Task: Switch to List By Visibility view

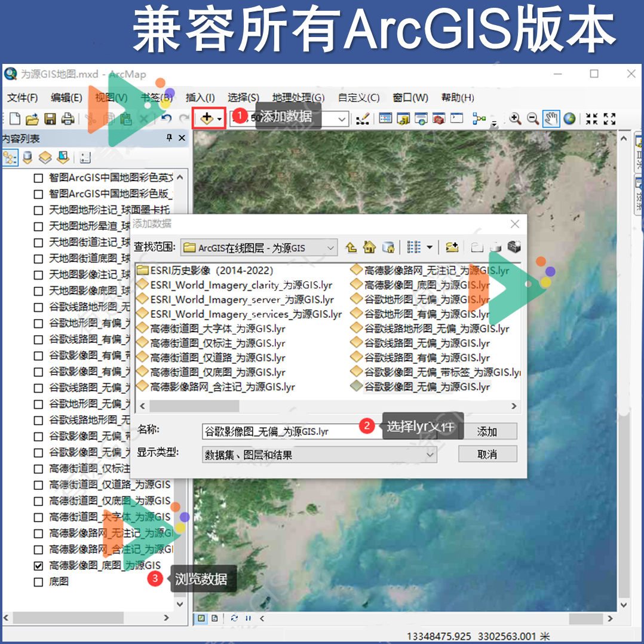Action: pyautogui.click(x=45, y=158)
